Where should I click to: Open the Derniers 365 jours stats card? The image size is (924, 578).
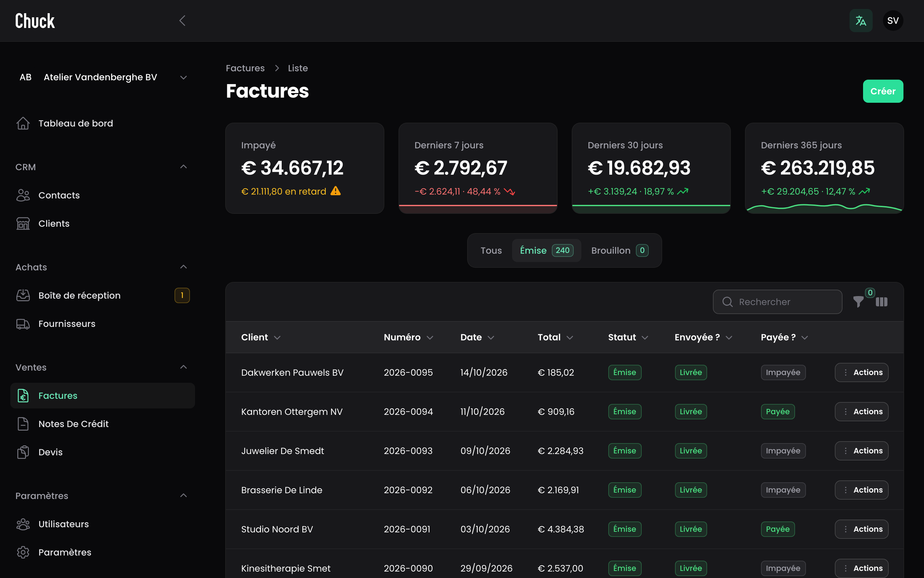tap(824, 168)
